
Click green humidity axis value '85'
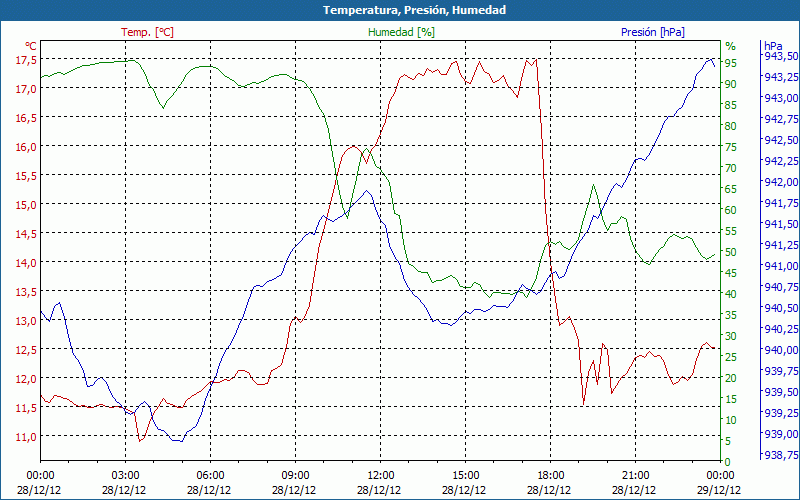tap(731, 105)
